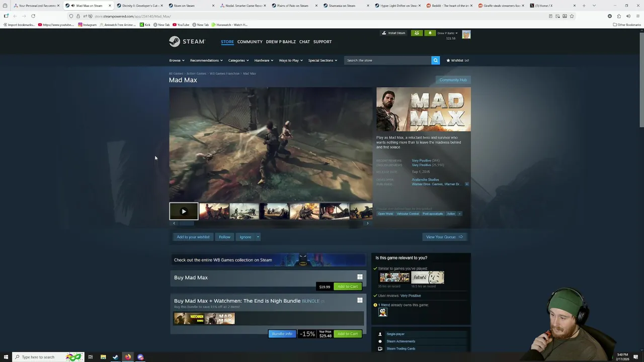The width and height of the screenshot is (644, 362).
Task: Open a new browser tab with plus icon
Action: point(584,6)
